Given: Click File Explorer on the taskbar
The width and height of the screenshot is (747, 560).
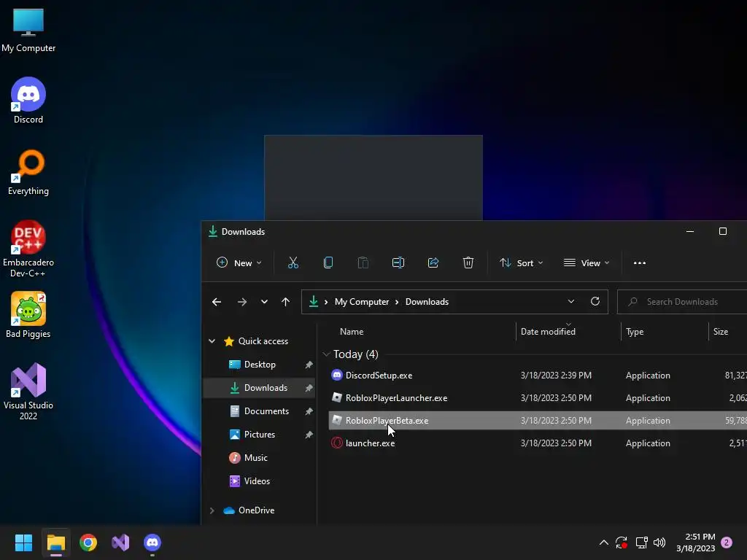Looking at the screenshot, I should click(x=55, y=542).
